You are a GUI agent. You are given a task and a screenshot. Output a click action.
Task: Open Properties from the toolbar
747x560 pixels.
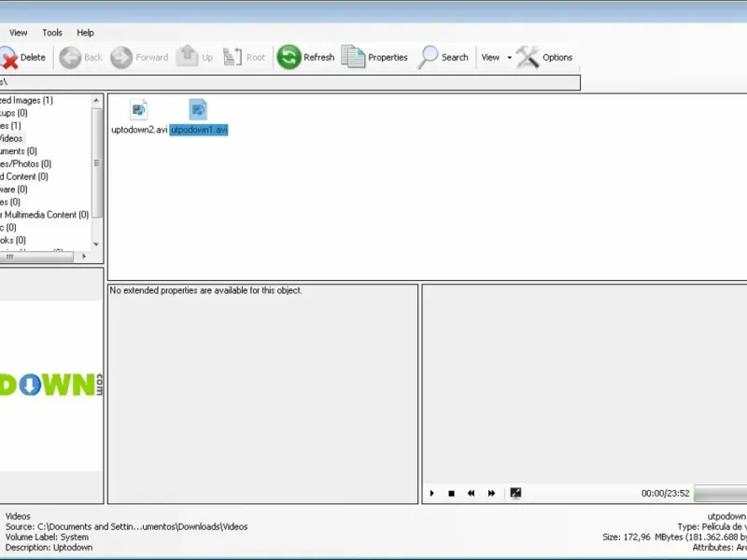(374, 58)
